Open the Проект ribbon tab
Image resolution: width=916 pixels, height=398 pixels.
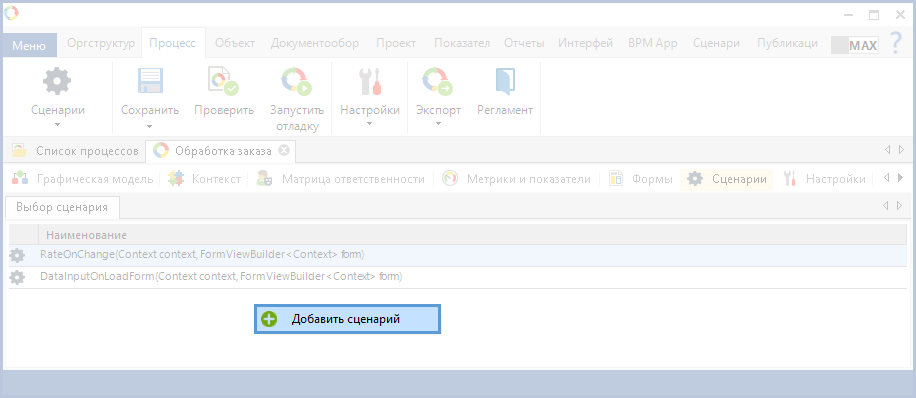click(x=396, y=43)
